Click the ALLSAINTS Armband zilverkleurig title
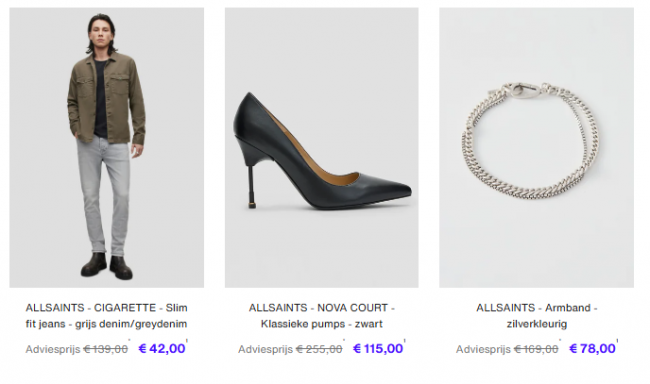This screenshot has height=384, width=650. point(536,316)
